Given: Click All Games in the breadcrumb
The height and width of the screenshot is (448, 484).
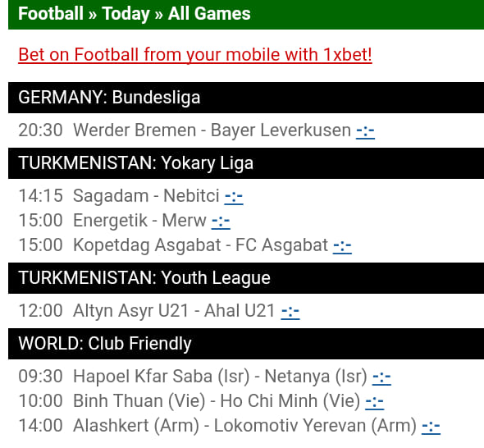Looking at the screenshot, I should (209, 14).
